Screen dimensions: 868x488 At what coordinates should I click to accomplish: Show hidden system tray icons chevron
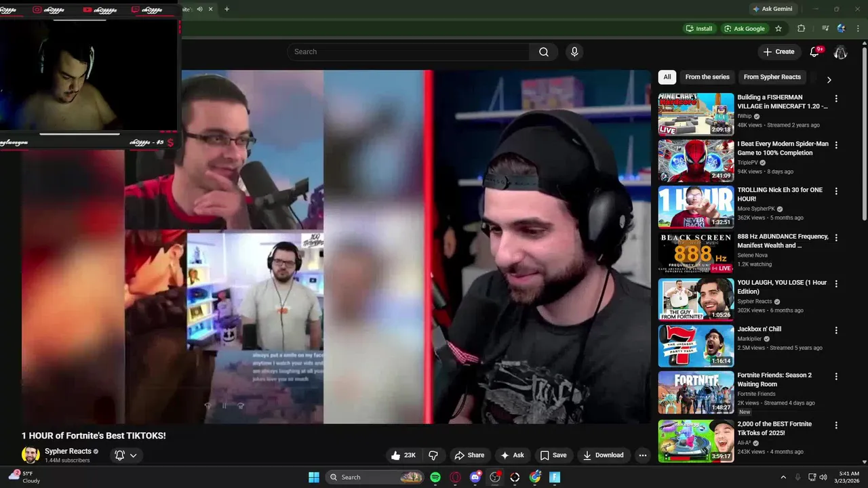[783, 477]
